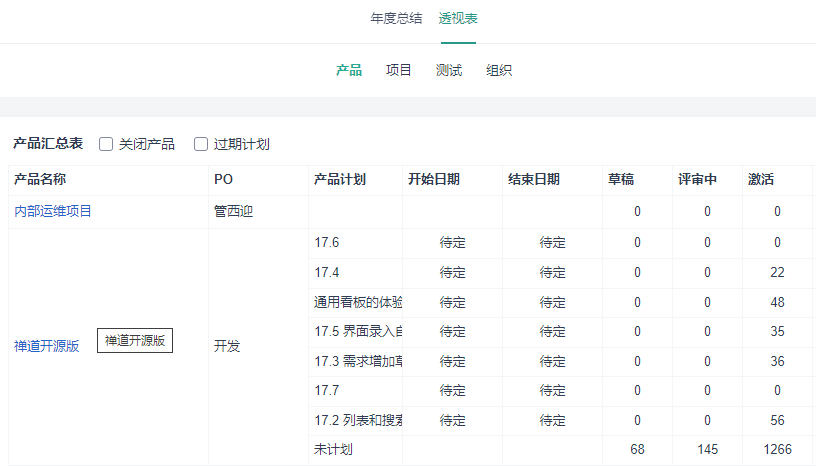This screenshot has width=816, height=466.
Task: Open the 内部运维项目 product link
Action: [53, 211]
